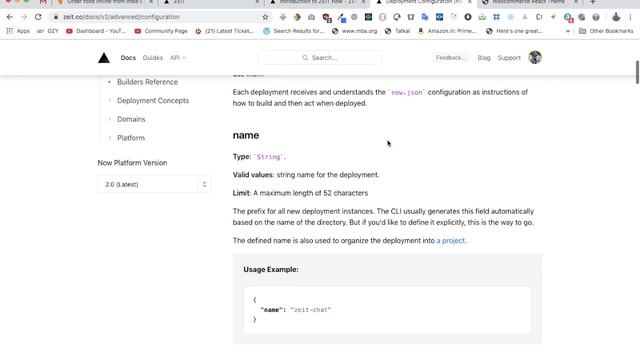Switch to WooCommerce React Theme tab

point(530,2)
